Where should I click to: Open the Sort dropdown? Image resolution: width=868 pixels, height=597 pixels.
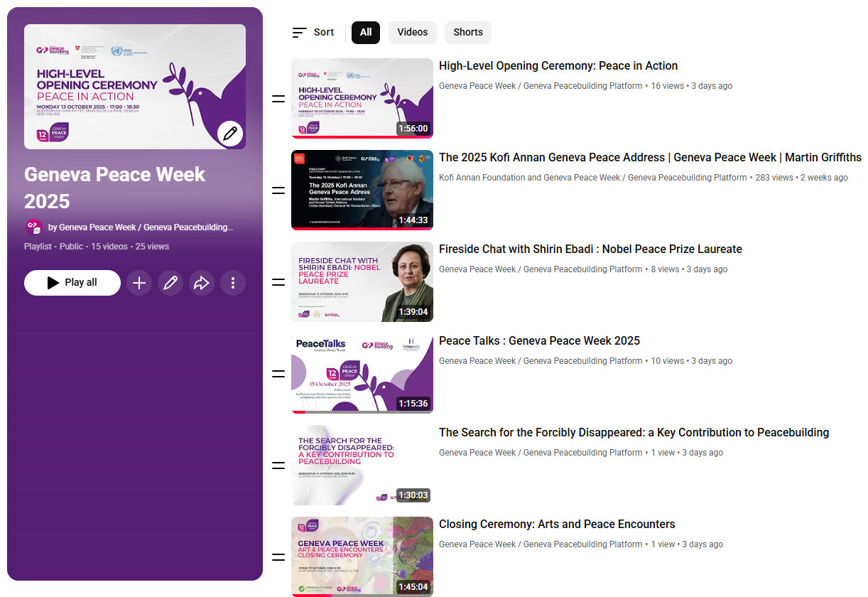click(x=313, y=32)
